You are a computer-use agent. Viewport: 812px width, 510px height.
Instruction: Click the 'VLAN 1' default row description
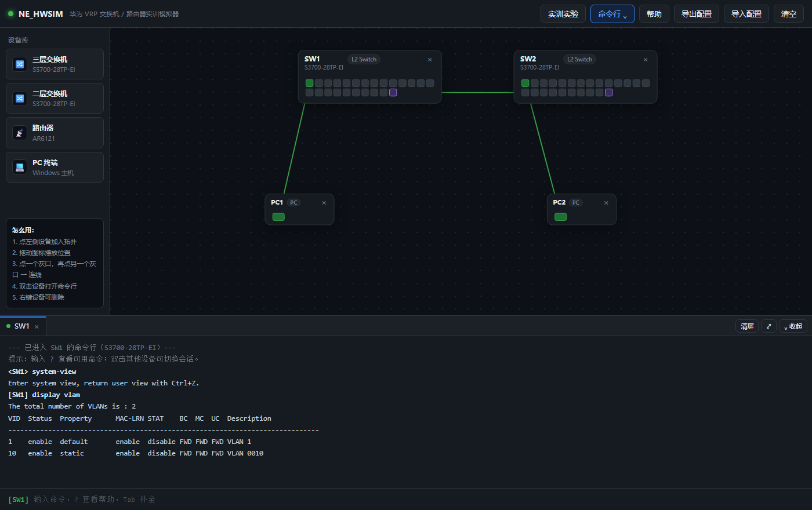click(239, 442)
